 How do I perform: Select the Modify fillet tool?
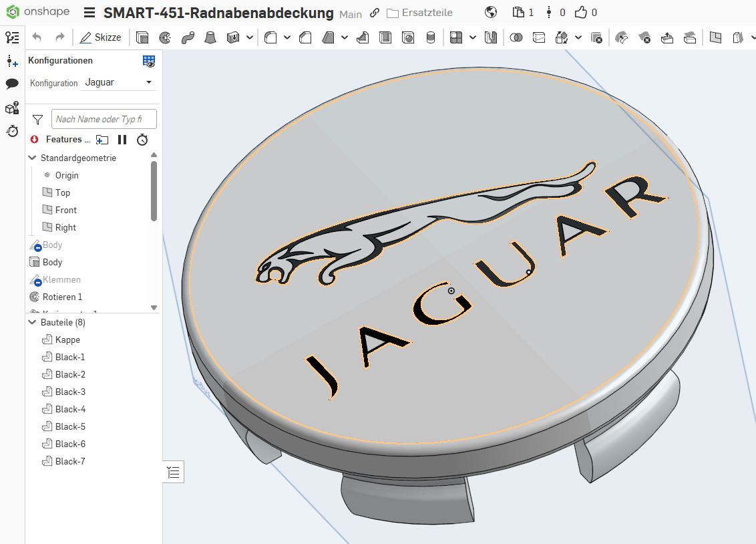pos(622,37)
